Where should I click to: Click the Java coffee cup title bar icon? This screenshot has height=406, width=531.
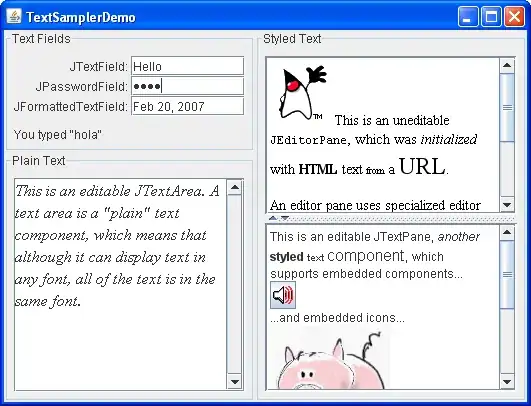tap(14, 16)
